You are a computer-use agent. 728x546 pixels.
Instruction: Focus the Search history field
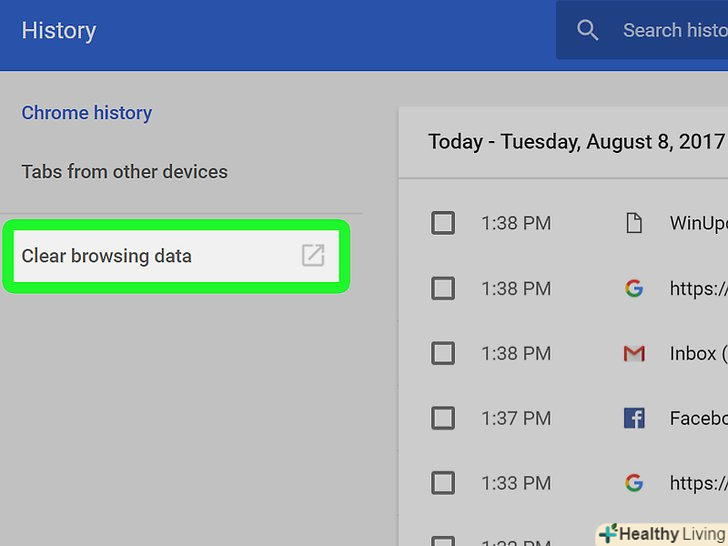pos(672,31)
